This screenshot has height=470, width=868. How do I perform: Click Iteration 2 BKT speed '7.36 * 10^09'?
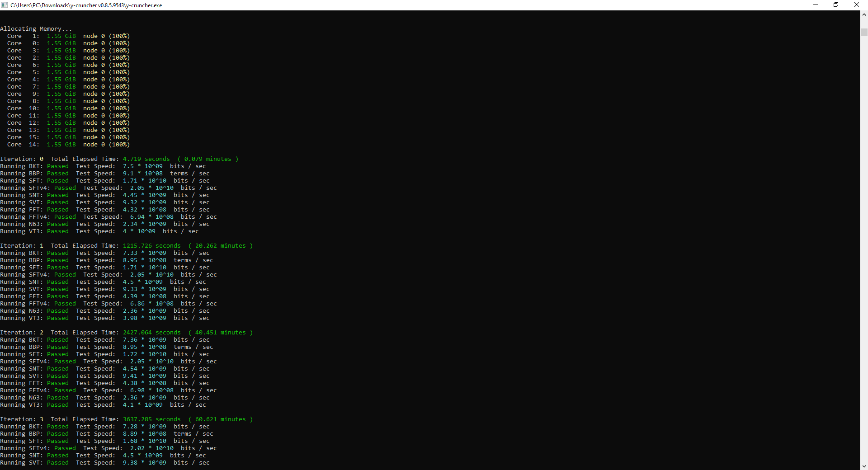145,340
